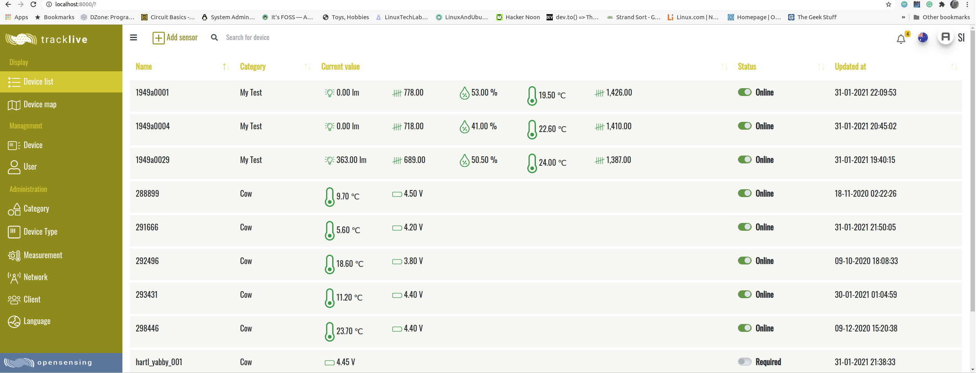The width and height of the screenshot is (980, 373).
Task: Reload the page in browser
Action: pyautogui.click(x=34, y=5)
